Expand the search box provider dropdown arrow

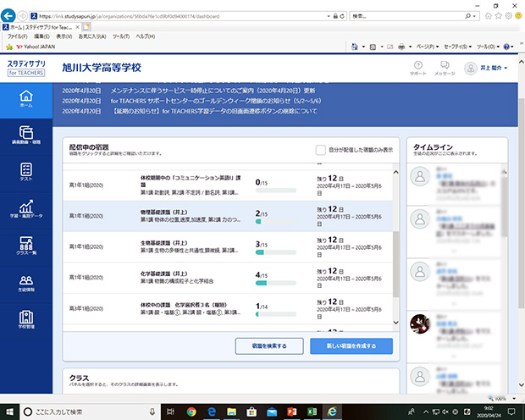474,16
